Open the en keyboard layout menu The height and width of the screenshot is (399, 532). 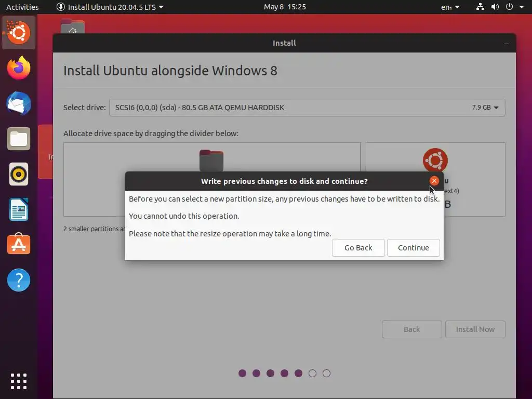[450, 7]
